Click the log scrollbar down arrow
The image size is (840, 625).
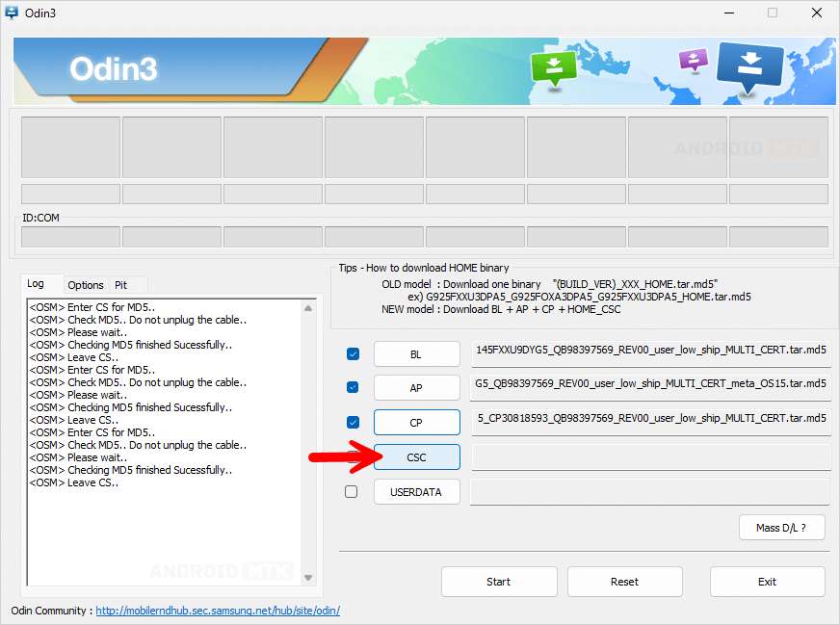308,577
